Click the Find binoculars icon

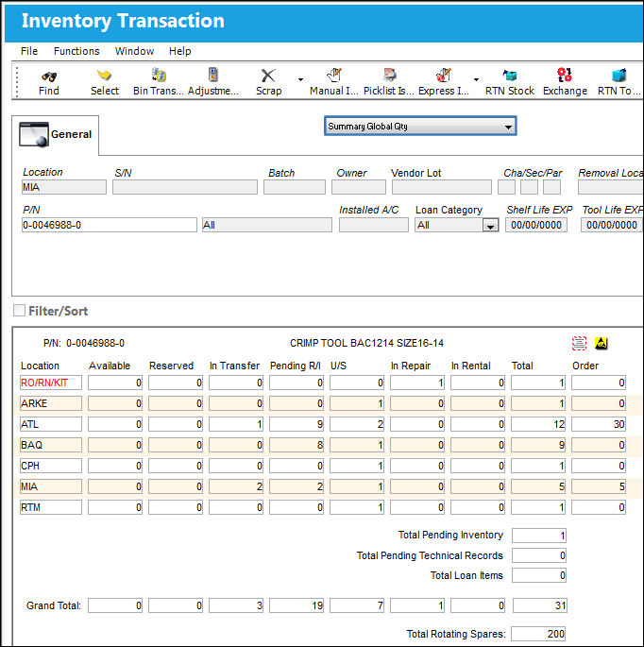(x=49, y=76)
